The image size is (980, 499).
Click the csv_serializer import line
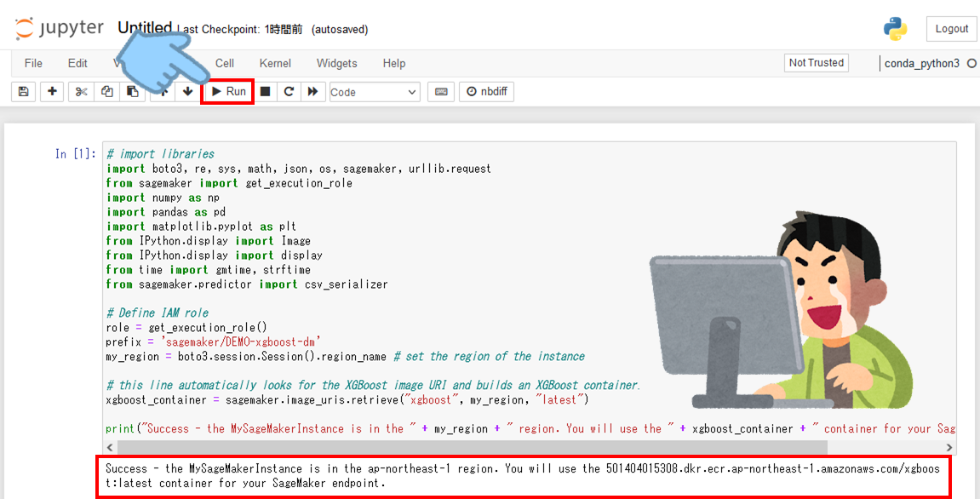tap(247, 284)
